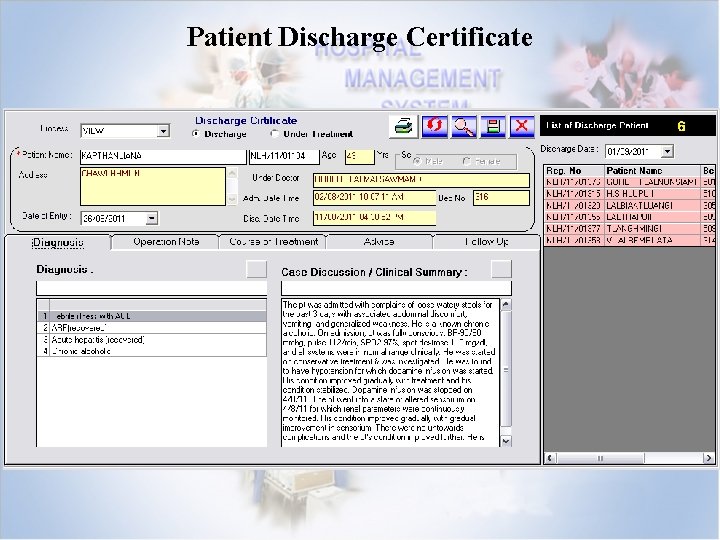
Task: Click the printer icon in the toolbar
Action: (402, 126)
